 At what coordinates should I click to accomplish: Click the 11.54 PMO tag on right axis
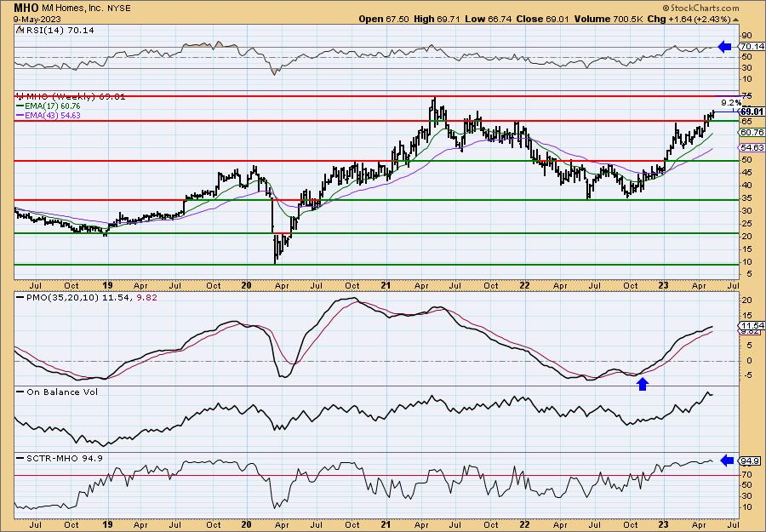click(x=751, y=325)
